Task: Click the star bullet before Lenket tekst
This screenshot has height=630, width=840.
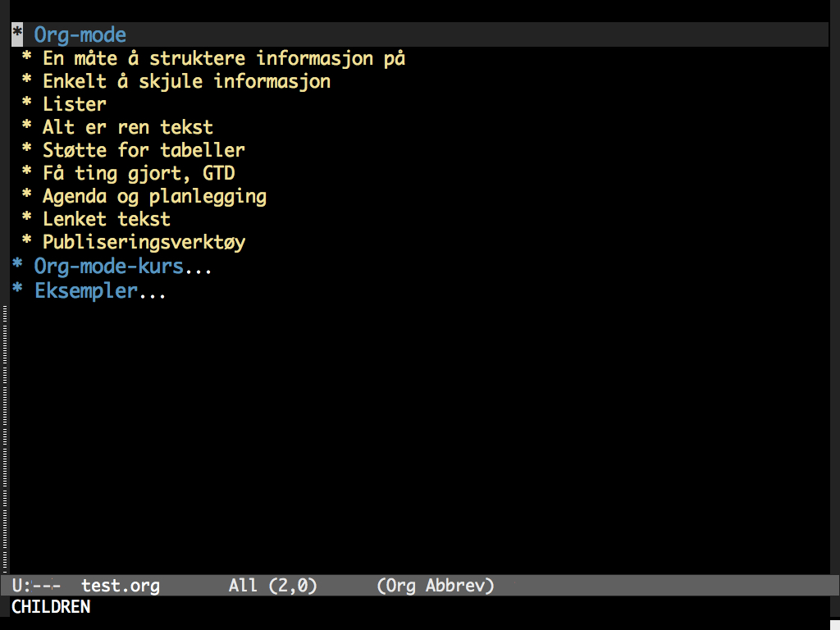Action: tap(27, 219)
